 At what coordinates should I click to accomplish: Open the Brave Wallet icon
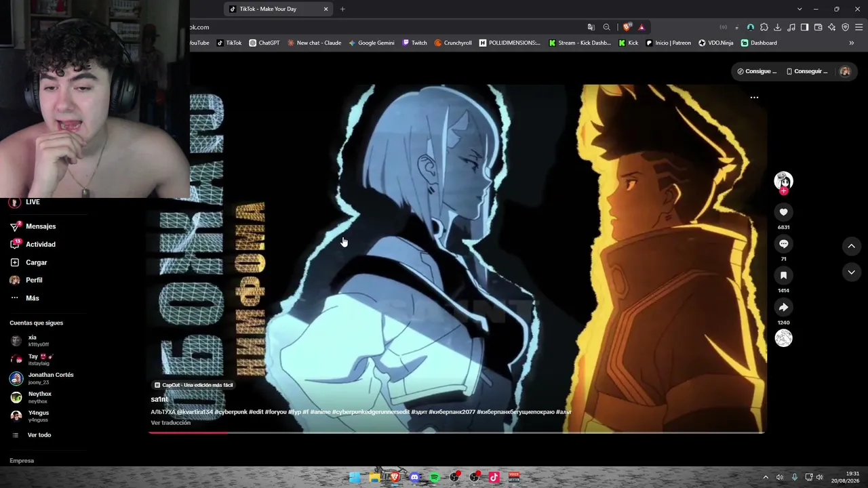[x=818, y=27]
